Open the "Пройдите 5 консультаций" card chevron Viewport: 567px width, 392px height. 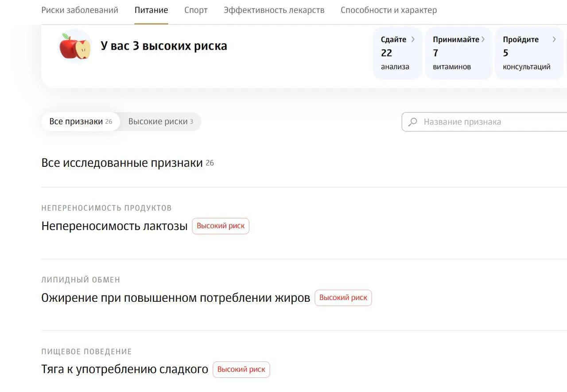[554, 39]
